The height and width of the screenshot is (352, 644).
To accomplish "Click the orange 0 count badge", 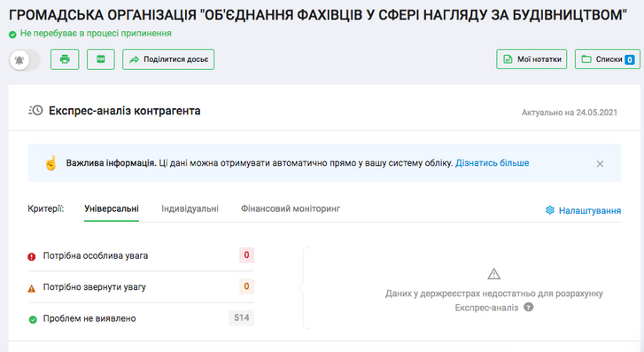I will point(246,286).
